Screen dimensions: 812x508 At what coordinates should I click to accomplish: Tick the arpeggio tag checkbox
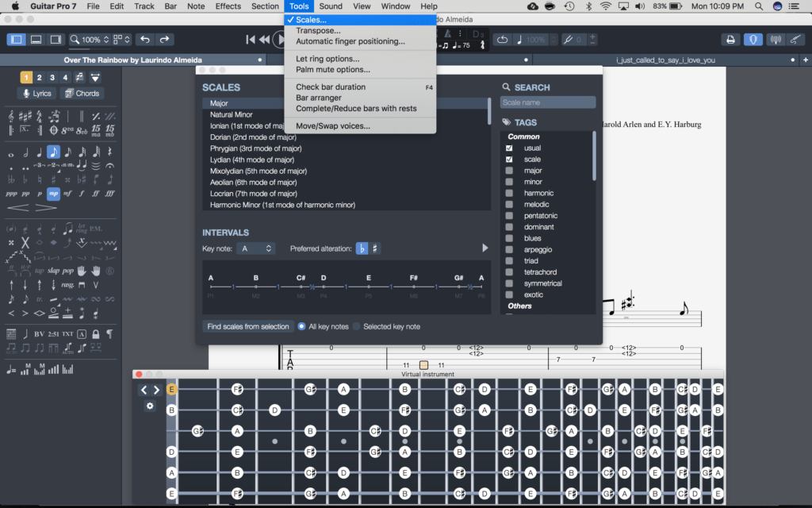point(509,249)
